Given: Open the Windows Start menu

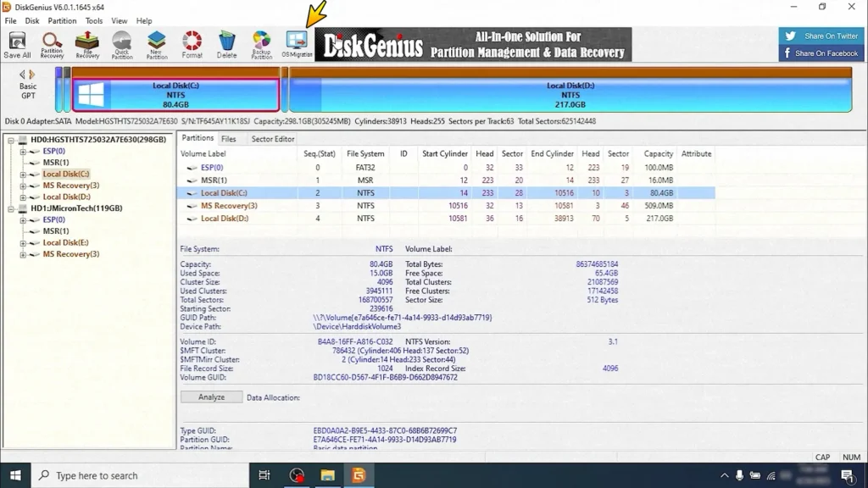Looking at the screenshot, I should pyautogui.click(x=15, y=475).
